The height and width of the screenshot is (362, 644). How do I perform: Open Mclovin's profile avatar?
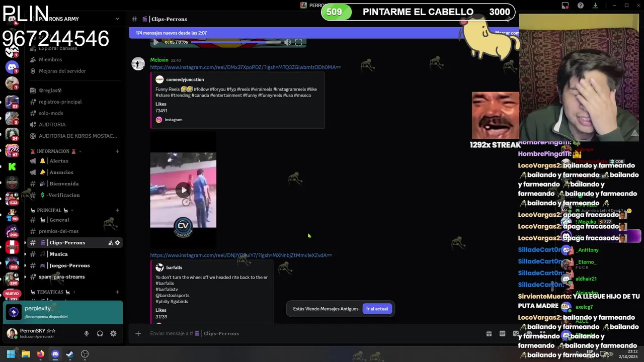(x=138, y=64)
